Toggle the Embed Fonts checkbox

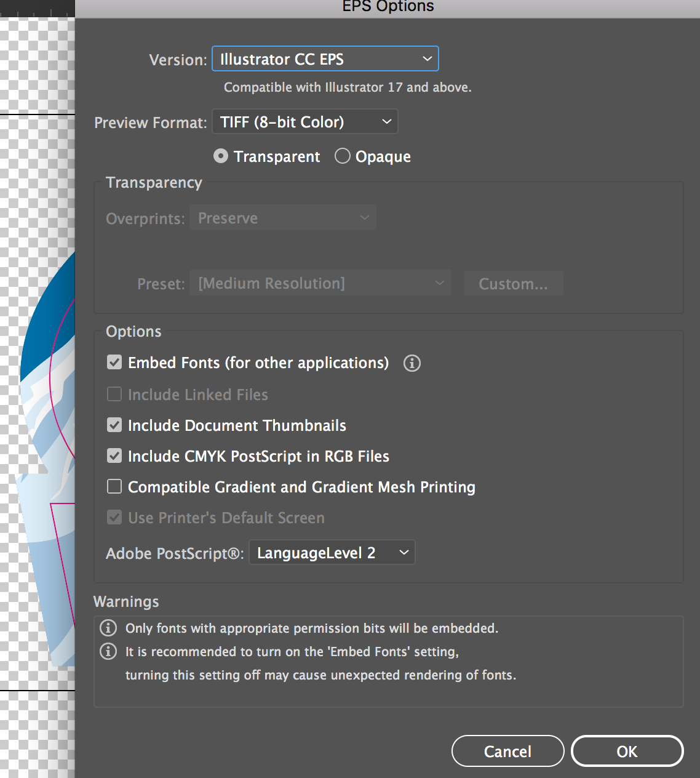click(x=114, y=363)
